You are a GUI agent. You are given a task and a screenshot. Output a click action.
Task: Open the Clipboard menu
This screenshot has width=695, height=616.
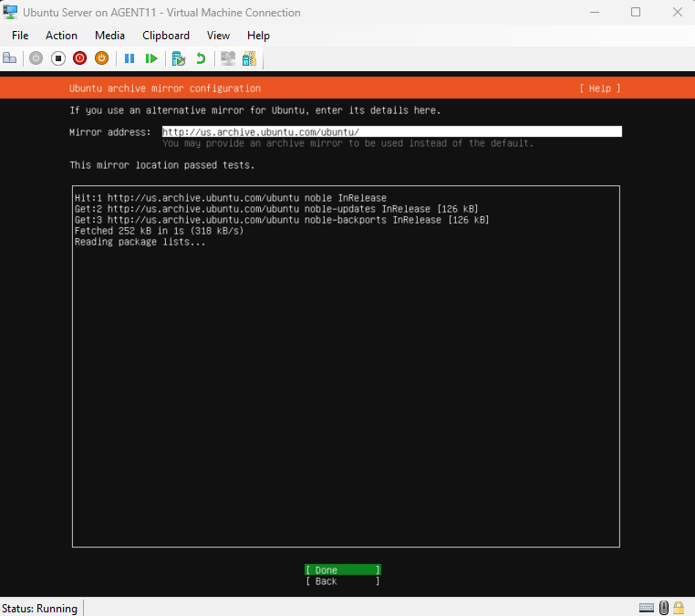166,36
